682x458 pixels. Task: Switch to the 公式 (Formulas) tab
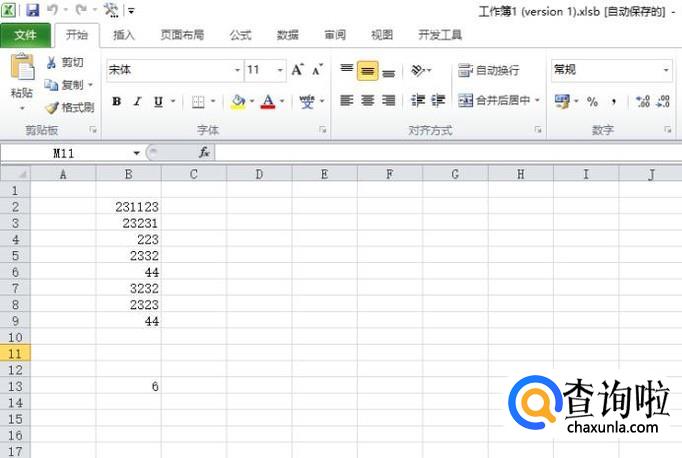coord(241,35)
